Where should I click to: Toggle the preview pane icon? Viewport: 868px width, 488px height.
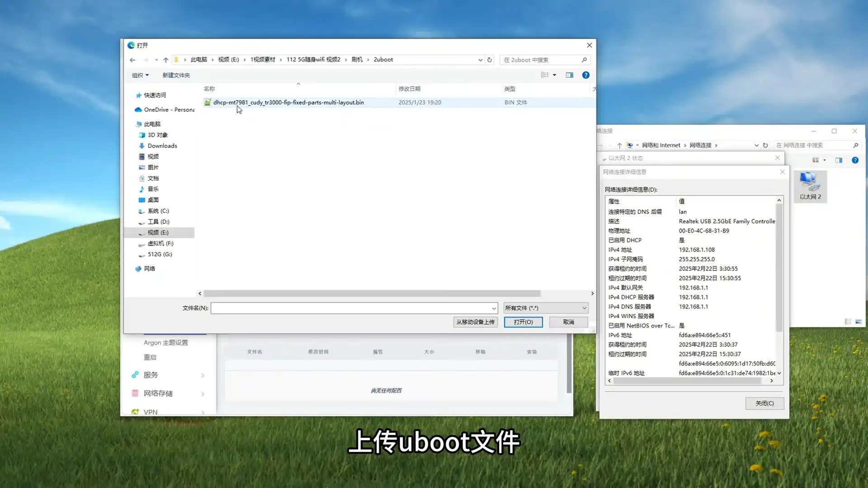tap(569, 75)
